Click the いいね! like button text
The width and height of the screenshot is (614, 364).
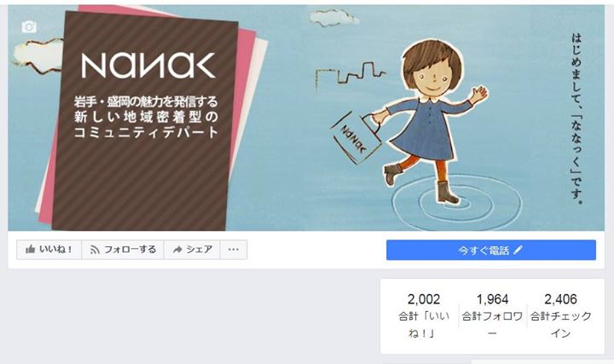pyautogui.click(x=56, y=249)
